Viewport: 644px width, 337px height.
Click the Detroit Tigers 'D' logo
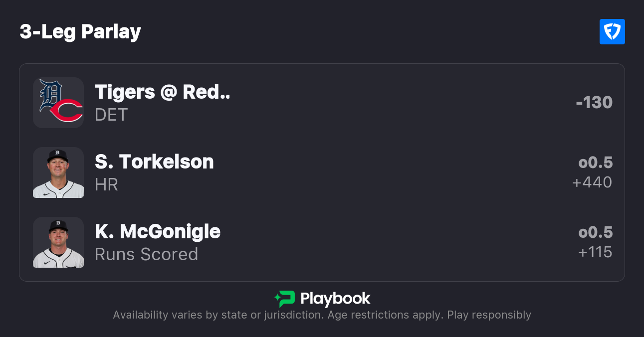tap(50, 94)
